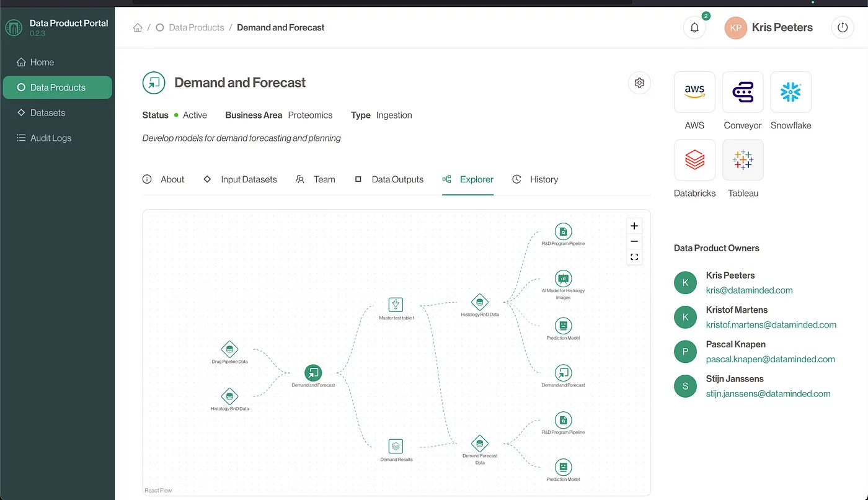Screen dimensions: 868x500
Task: Select the Drug Pipeline Data node
Action: 229,349
